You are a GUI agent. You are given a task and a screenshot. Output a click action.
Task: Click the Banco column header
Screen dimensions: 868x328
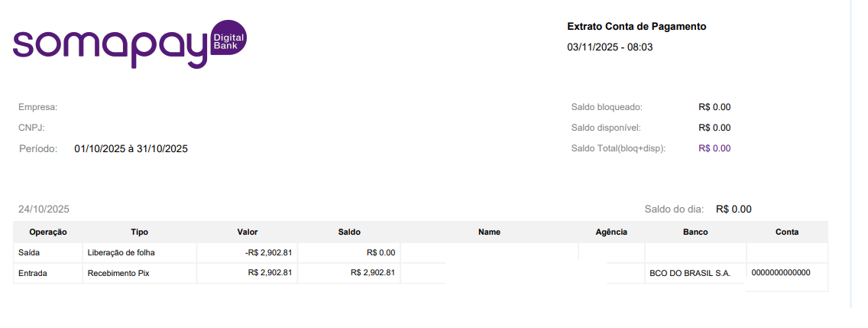[695, 232]
